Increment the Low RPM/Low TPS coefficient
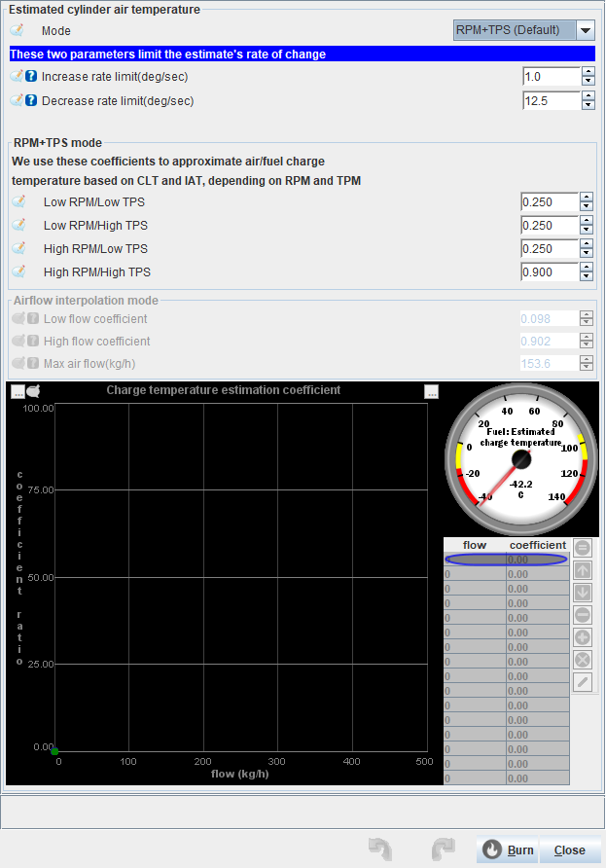Screen dimensions: 606x868 pos(587,198)
